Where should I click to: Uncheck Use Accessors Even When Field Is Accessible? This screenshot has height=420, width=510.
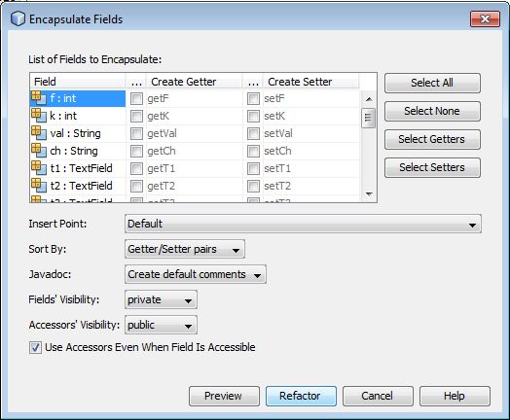click(35, 347)
